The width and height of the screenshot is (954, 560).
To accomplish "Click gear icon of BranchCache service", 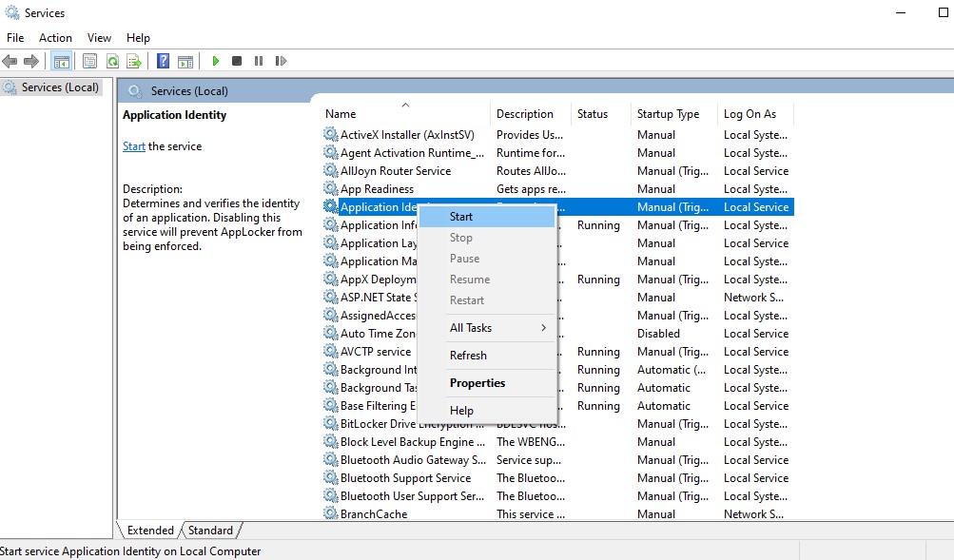I will (330, 513).
